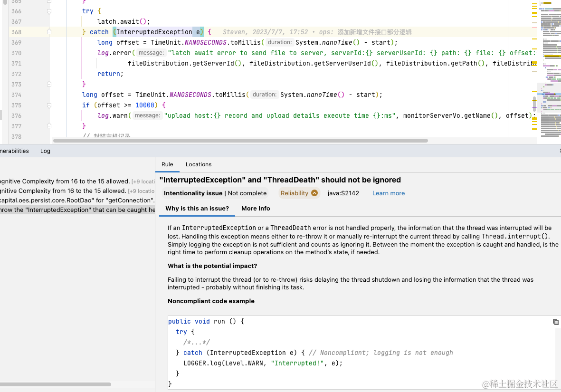Click the rule title about InterruptedException and ThreadDeath
This screenshot has height=392, width=561.
click(280, 180)
